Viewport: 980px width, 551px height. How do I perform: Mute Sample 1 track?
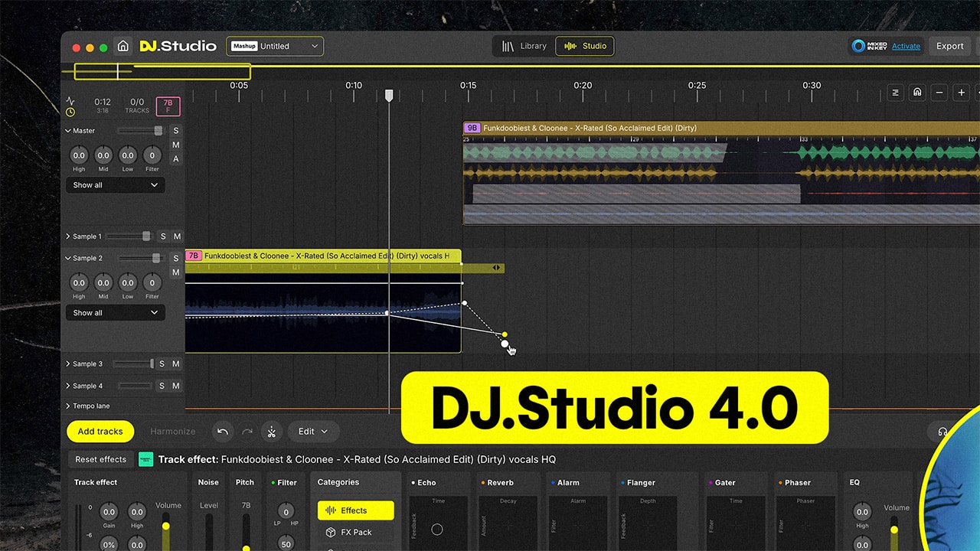pos(178,236)
